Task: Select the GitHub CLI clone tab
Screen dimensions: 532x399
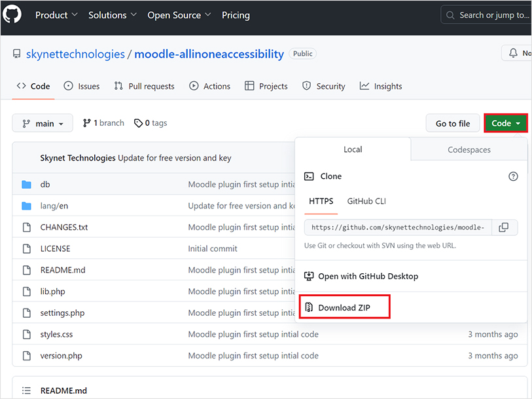Action: click(x=366, y=201)
